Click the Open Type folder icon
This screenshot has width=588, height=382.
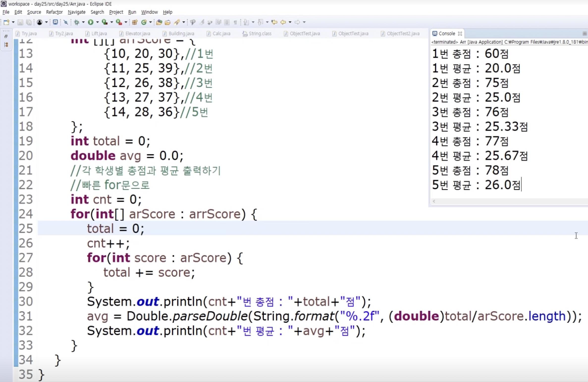point(159,22)
